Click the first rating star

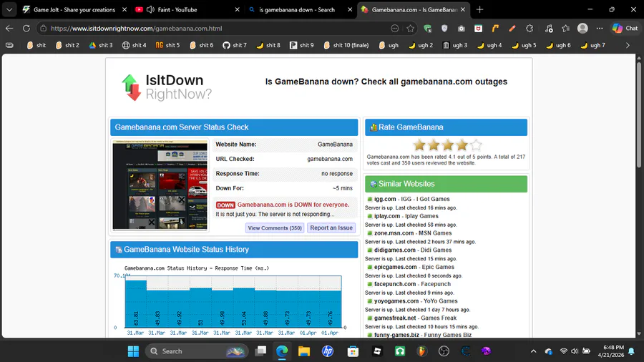pos(419,145)
